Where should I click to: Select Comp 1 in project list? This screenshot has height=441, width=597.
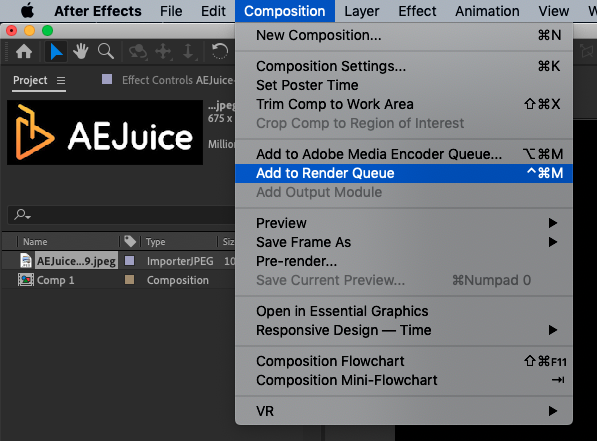tap(55, 280)
